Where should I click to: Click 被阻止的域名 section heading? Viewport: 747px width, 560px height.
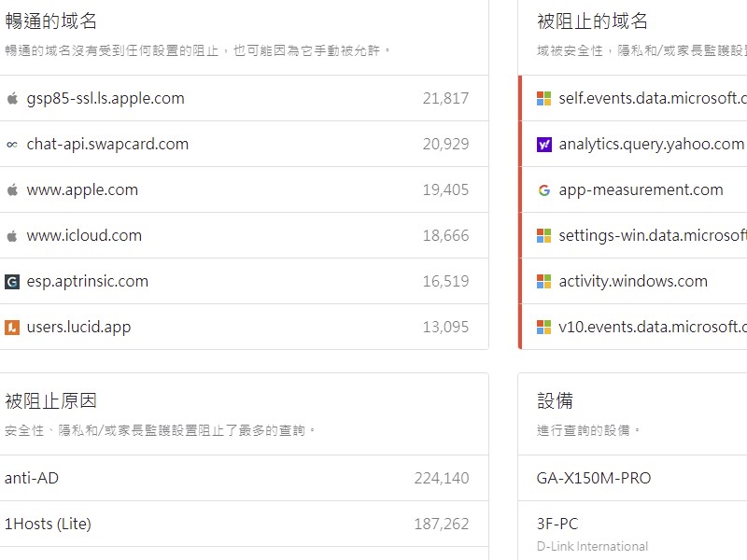(592, 21)
